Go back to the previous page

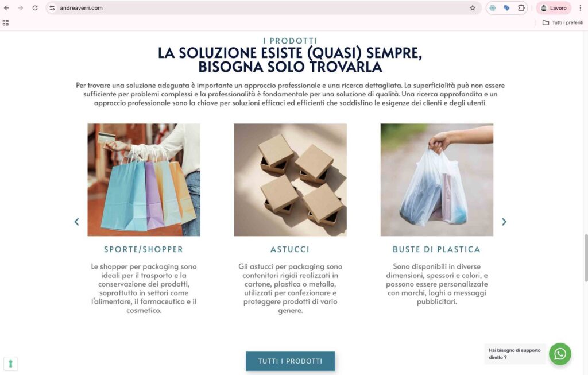tap(6, 8)
